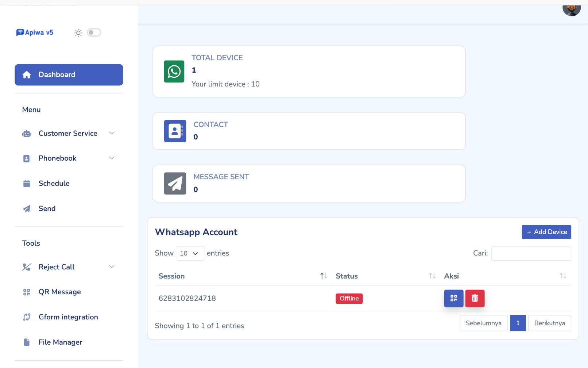588x368 pixels.
Task: Open the Schedule menu item
Action: [54, 183]
